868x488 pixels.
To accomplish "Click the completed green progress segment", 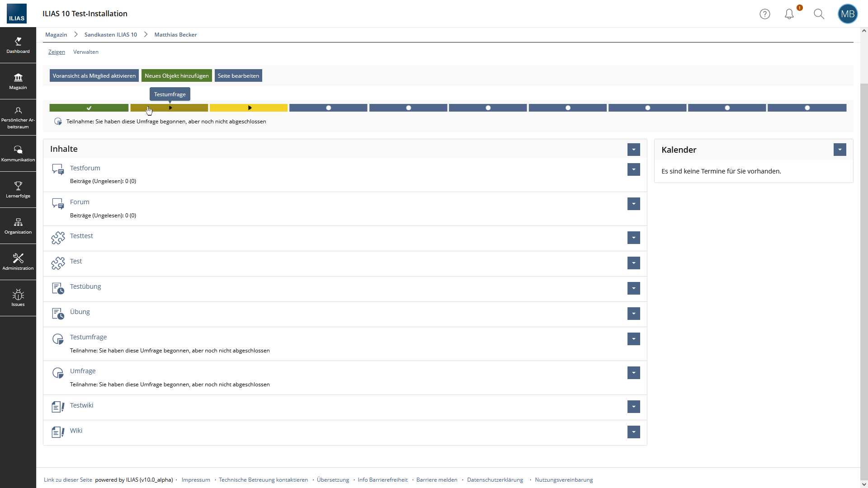I will pyautogui.click(x=89, y=108).
